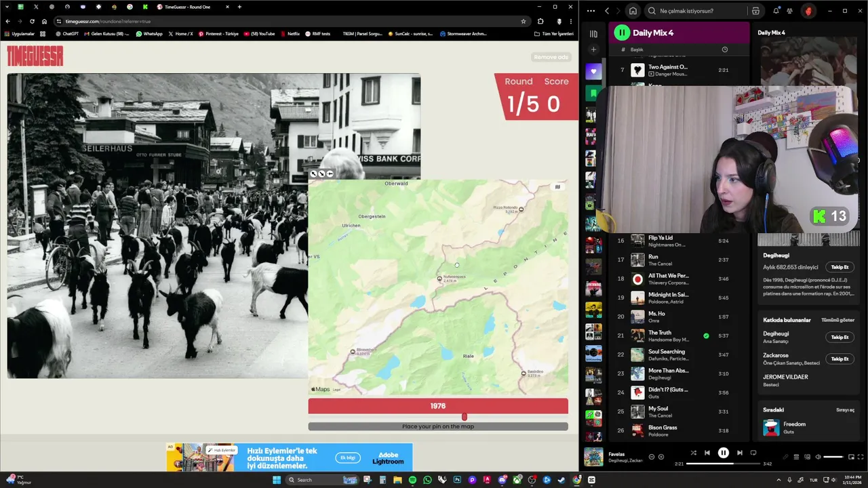Skip to previous track in Spotify
This screenshot has height=488, width=868.
[x=707, y=453]
